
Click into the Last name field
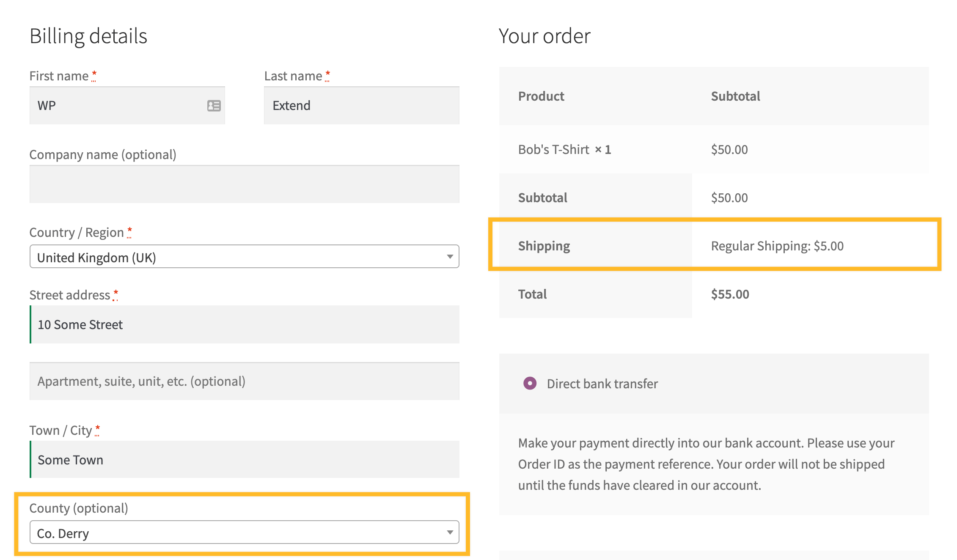coord(361,106)
